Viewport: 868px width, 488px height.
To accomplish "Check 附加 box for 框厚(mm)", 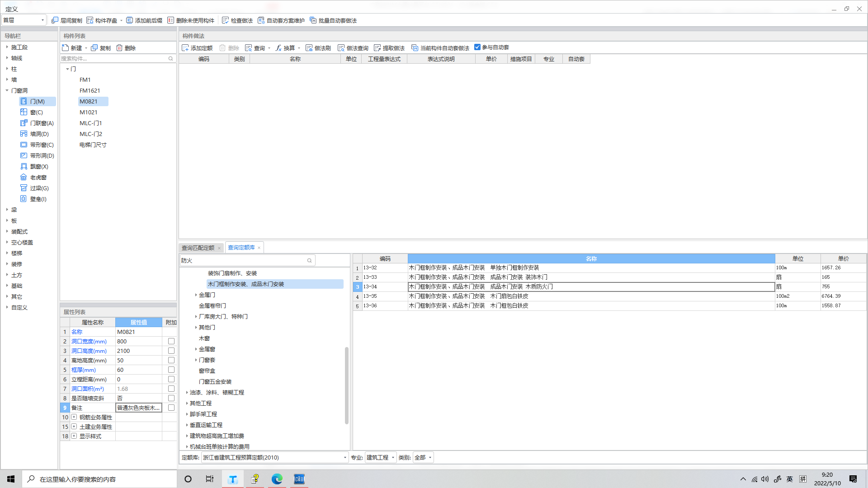I will click(171, 370).
